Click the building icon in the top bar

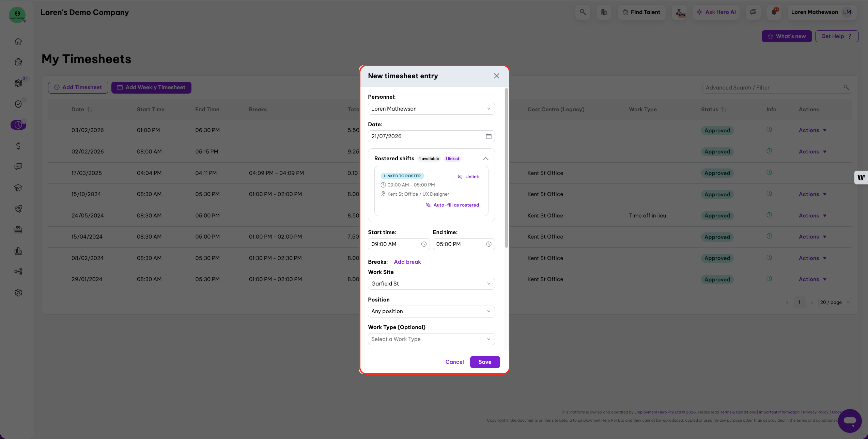point(604,12)
